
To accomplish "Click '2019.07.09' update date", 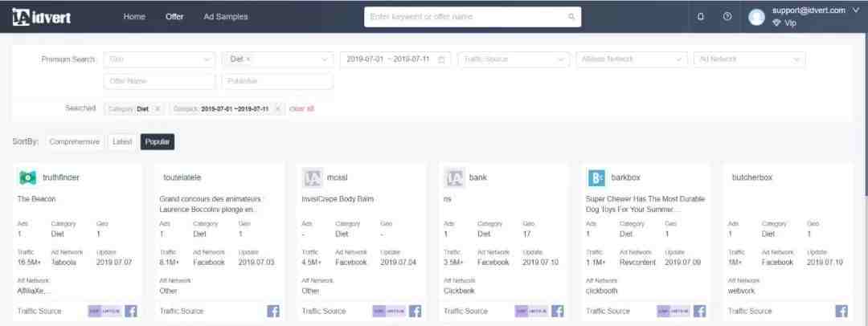I will point(682,263).
